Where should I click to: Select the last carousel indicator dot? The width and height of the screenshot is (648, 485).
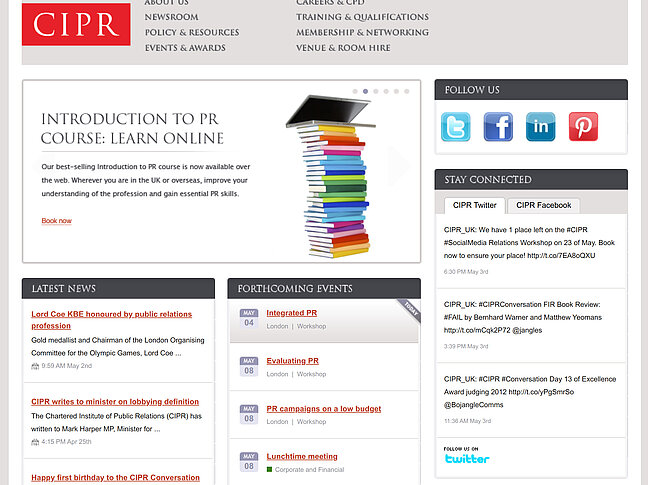coord(407,91)
